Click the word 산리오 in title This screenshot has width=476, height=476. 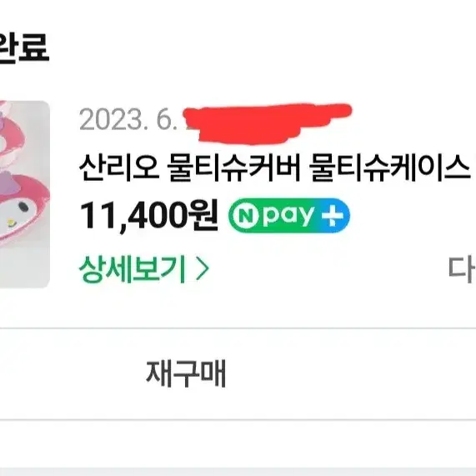pos(118,168)
